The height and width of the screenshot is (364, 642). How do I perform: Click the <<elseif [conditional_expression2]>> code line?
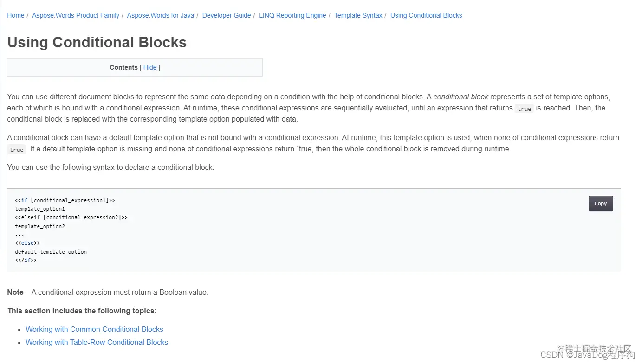71,217
